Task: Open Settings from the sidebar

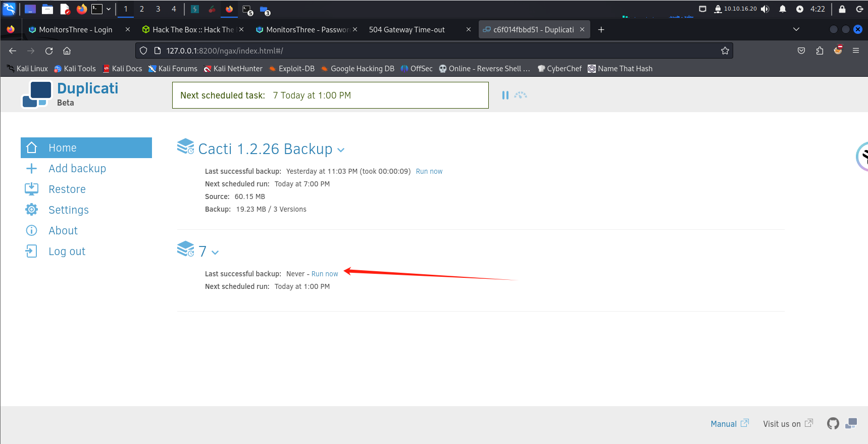Action: click(x=68, y=210)
